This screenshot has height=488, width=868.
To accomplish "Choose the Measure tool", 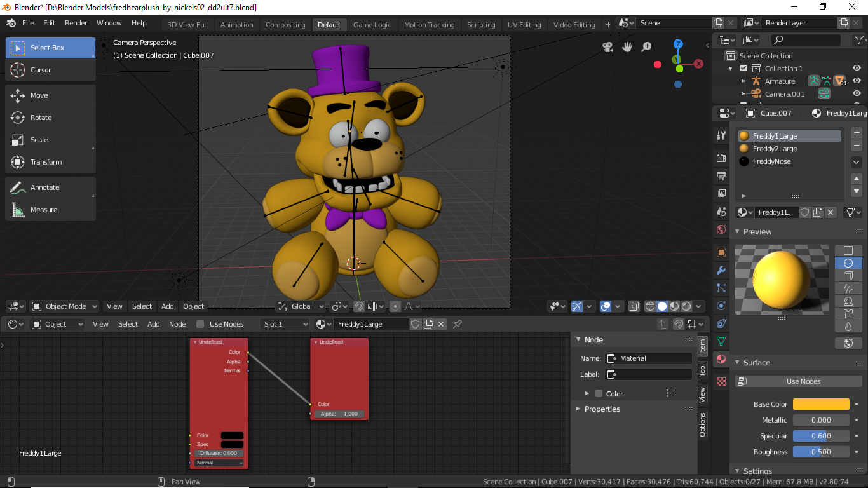I will (x=50, y=210).
